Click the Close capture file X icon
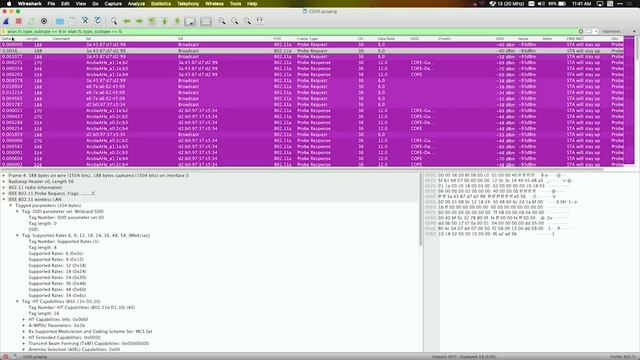 coord(85,21)
